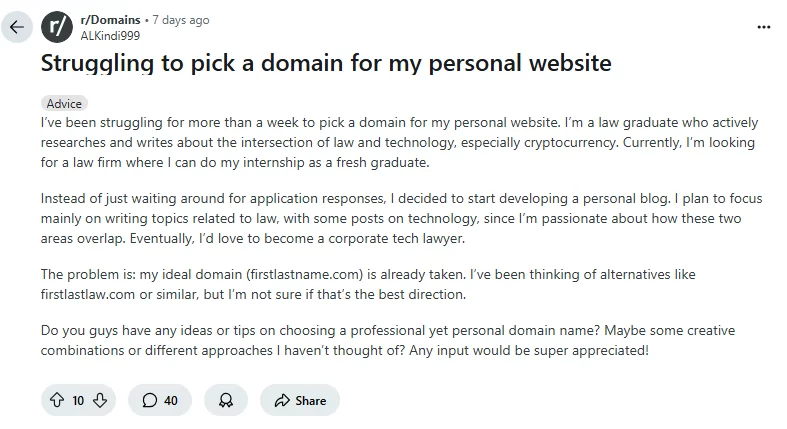
Task: Click the final paragraph asking for ideas
Action: (x=398, y=341)
